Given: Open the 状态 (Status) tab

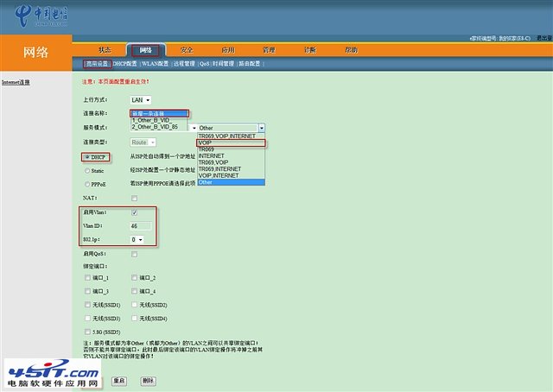Looking at the screenshot, I should [x=105, y=50].
